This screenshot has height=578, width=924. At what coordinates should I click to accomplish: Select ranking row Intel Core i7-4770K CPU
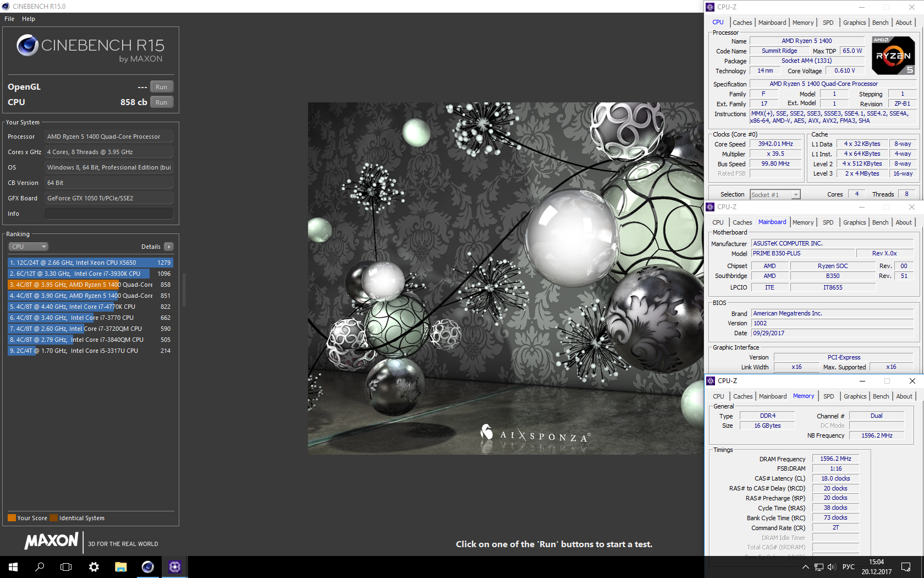point(90,307)
